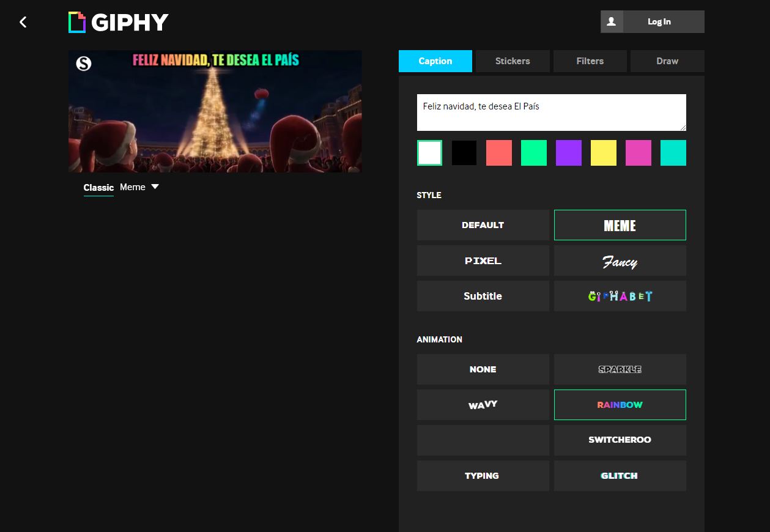Pick the purple caption color
Image resolution: width=770 pixels, height=532 pixels.
pos(569,153)
